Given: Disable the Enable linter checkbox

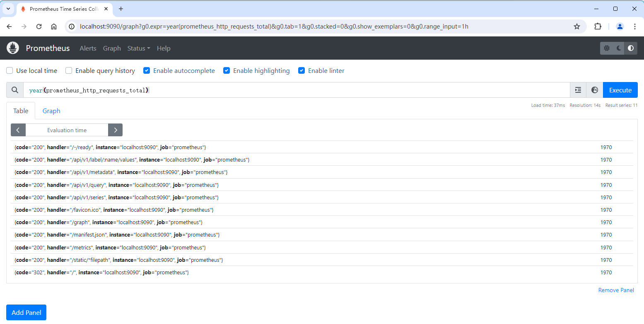Looking at the screenshot, I should coord(301,71).
